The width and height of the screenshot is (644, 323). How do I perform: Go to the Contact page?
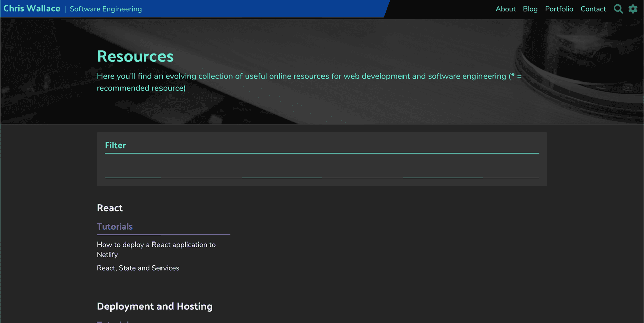[593, 9]
